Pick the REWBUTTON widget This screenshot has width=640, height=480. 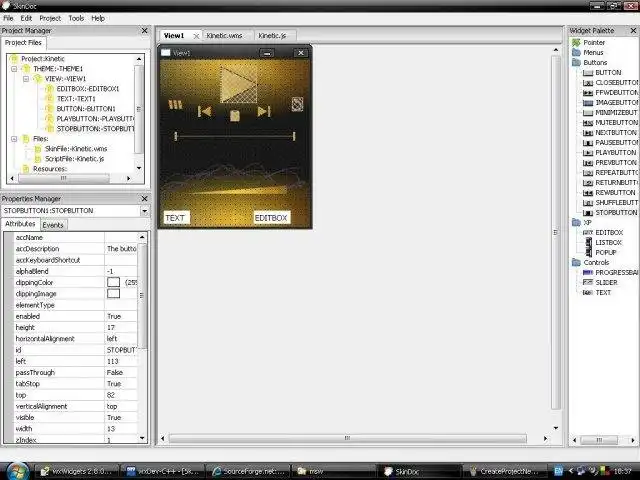coord(609,193)
